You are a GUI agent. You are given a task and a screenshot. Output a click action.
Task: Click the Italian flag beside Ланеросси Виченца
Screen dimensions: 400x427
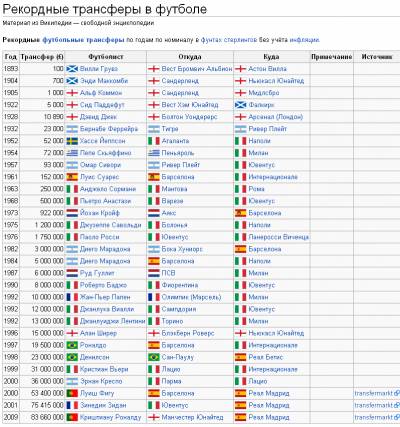[241, 237]
